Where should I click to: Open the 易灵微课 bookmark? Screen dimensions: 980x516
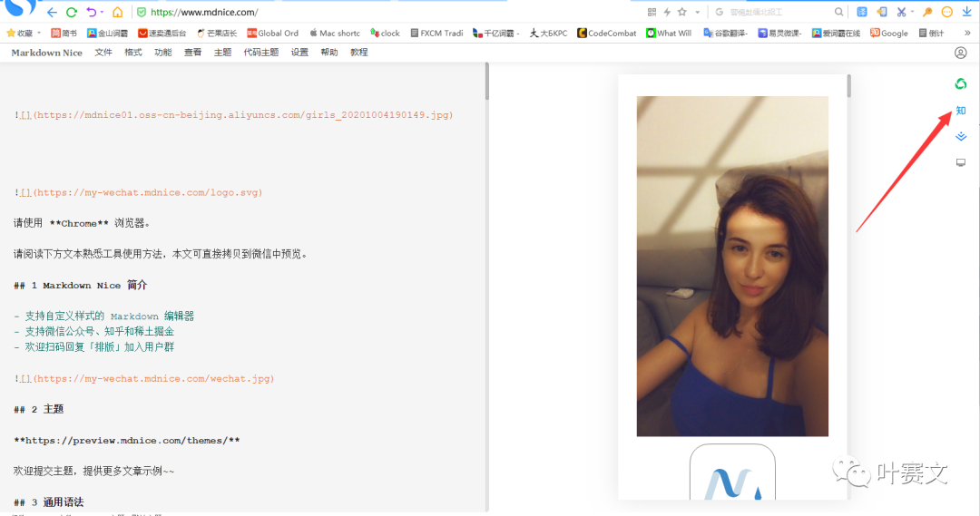(779, 34)
